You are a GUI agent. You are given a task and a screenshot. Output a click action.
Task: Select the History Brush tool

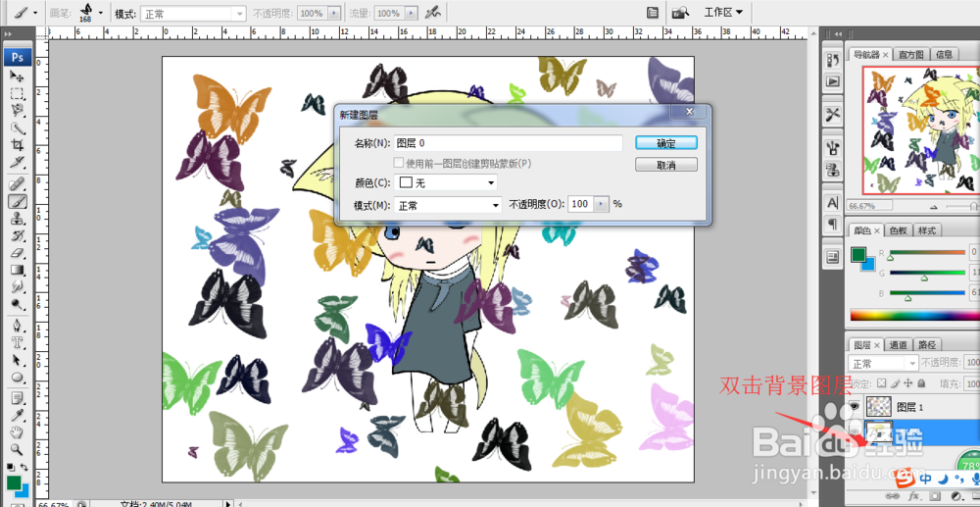[18, 235]
